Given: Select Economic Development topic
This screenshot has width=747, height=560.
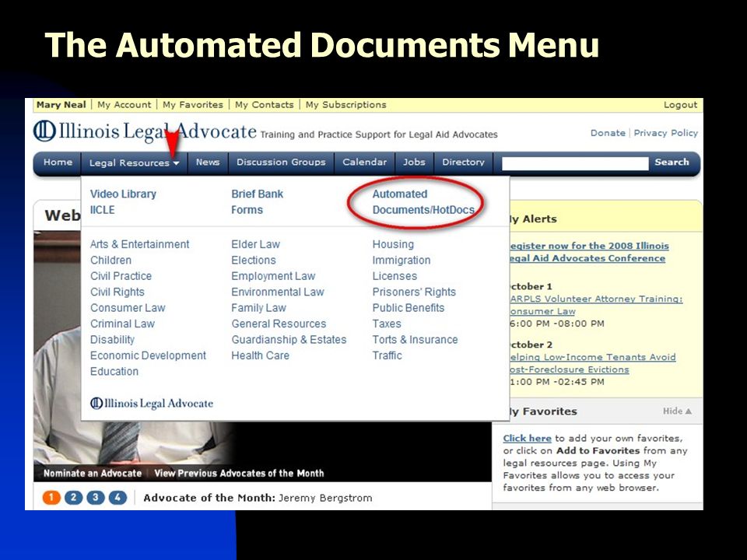Looking at the screenshot, I should [148, 355].
